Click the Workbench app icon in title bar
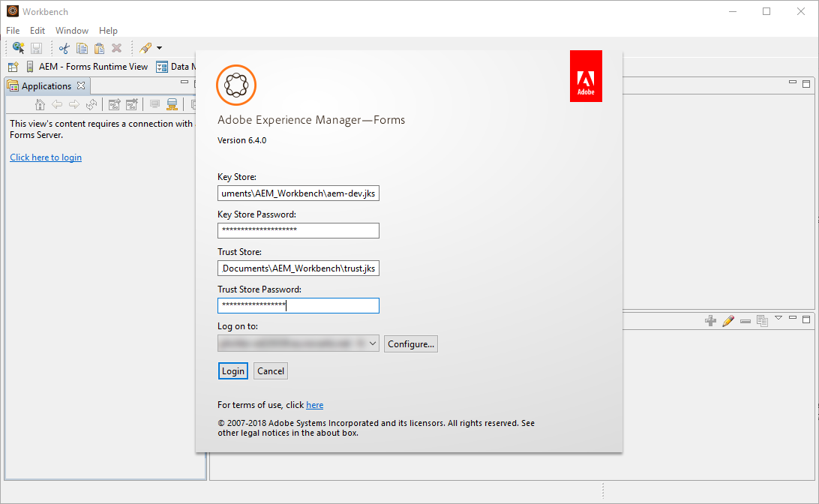Viewport: 819px width, 504px height. point(13,11)
